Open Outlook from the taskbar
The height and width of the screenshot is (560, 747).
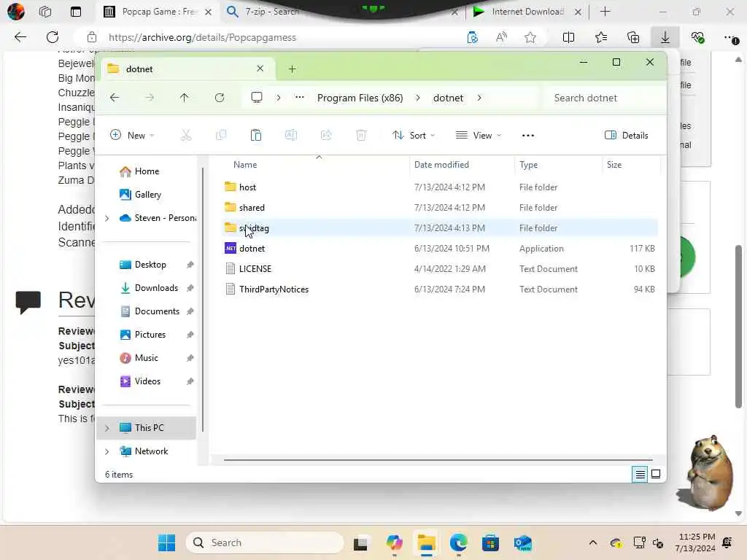click(x=522, y=542)
